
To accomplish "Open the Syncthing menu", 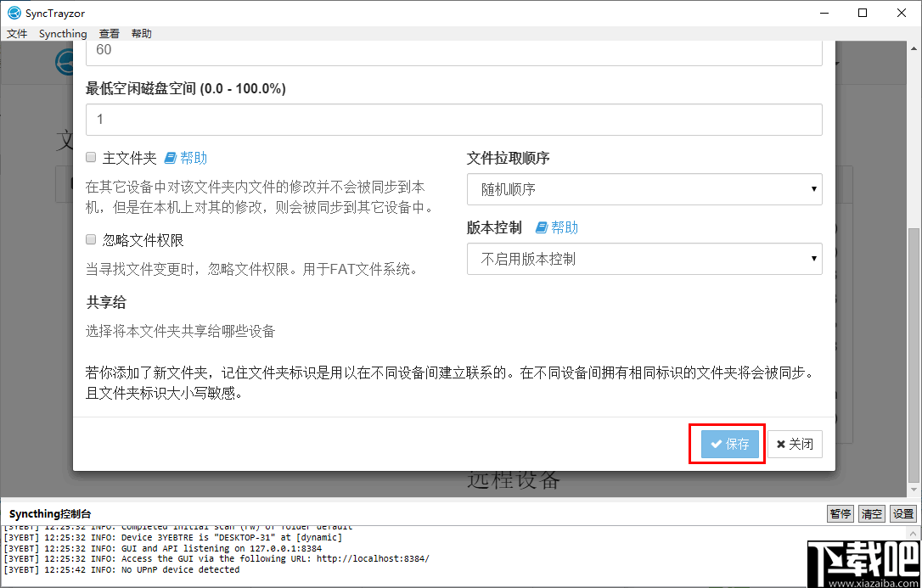I will point(62,33).
